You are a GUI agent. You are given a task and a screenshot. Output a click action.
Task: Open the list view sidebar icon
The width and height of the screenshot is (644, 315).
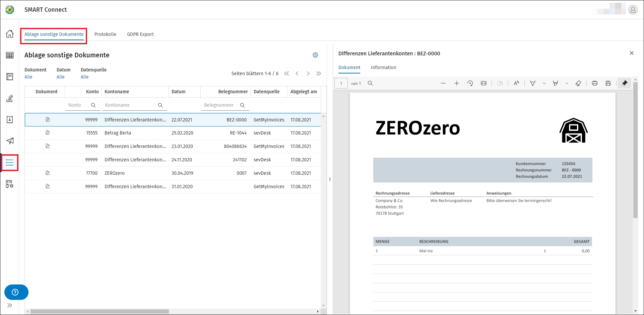click(x=10, y=163)
